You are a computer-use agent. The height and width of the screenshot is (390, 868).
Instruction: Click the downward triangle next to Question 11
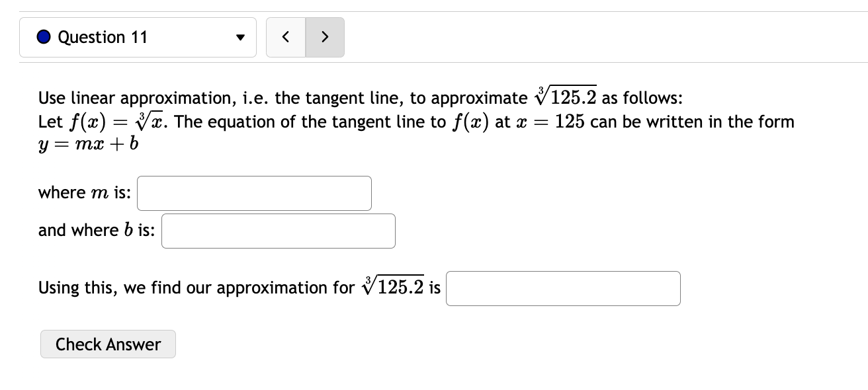click(x=240, y=38)
